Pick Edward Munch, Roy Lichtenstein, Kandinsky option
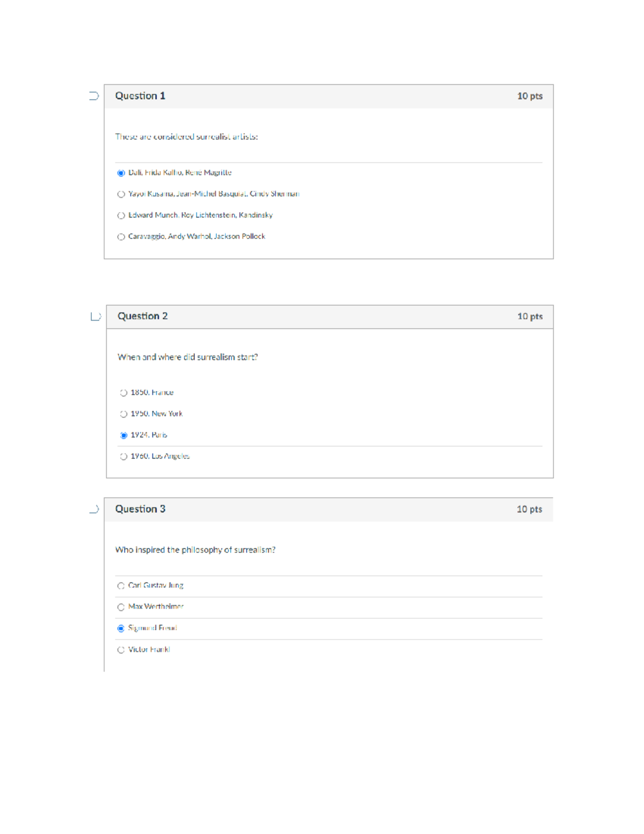This screenshot has height=834, width=644. (x=121, y=215)
